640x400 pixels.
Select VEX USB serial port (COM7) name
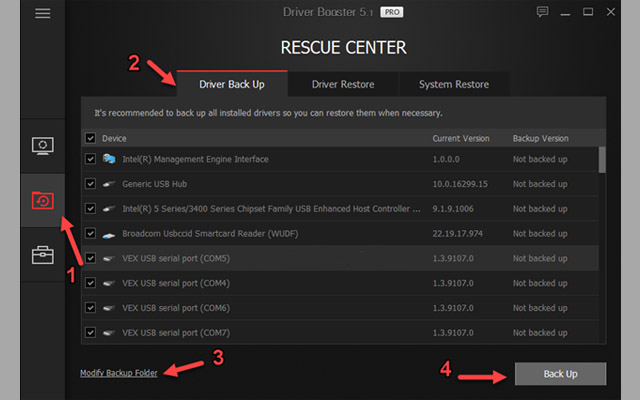pos(176,333)
